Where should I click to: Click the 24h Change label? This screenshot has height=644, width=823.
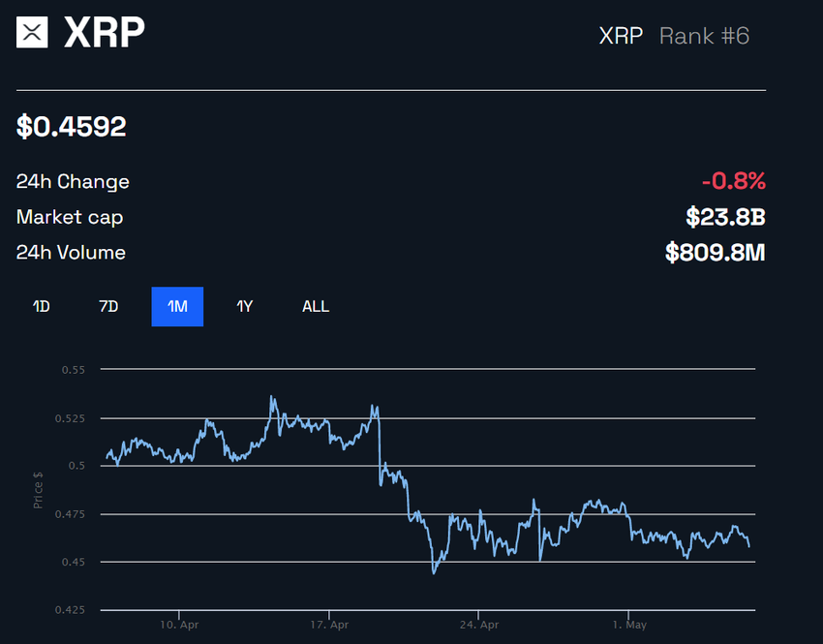tap(73, 181)
